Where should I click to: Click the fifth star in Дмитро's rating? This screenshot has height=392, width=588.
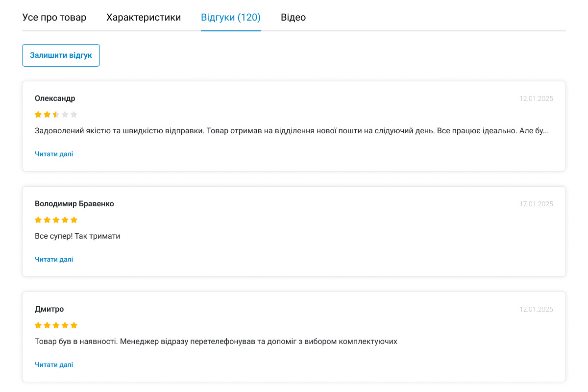[74, 325]
